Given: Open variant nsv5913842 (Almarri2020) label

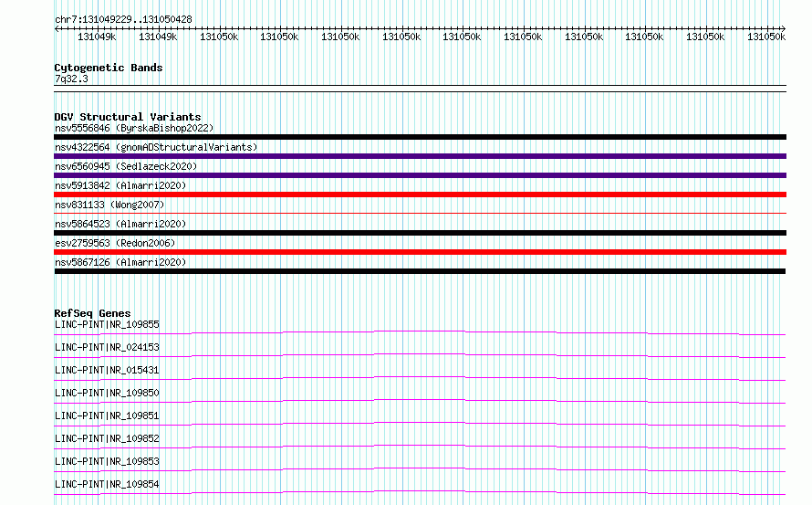Looking at the screenshot, I should click(120, 185).
